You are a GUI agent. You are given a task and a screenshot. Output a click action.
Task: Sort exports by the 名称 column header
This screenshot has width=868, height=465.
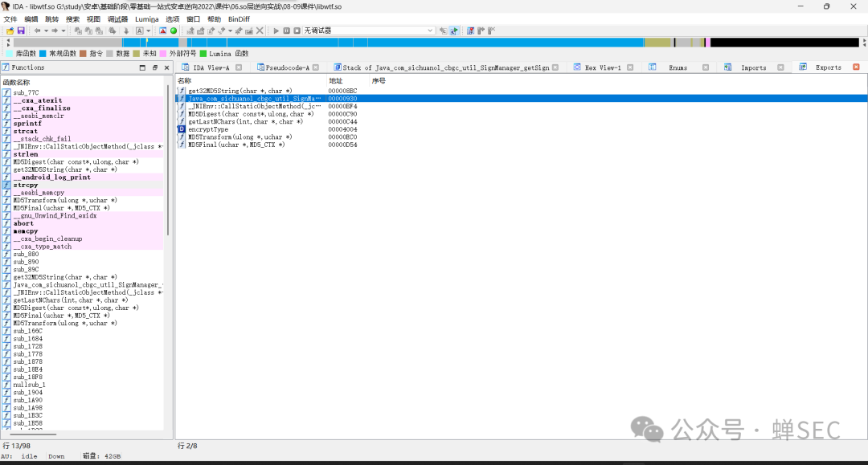(252, 81)
